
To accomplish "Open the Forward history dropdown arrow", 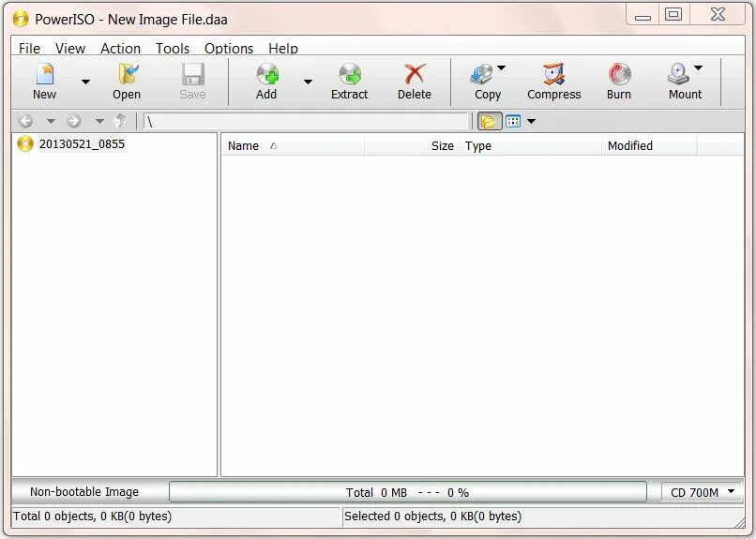I will 99,121.
